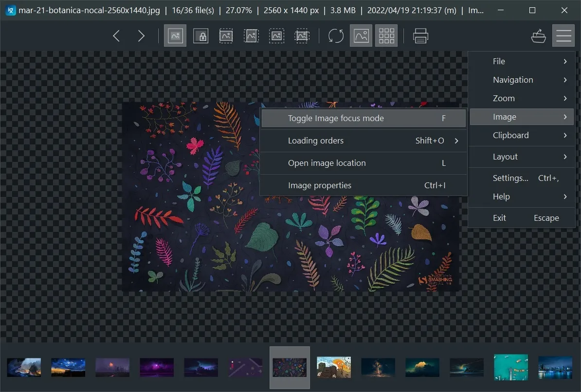The width and height of the screenshot is (581, 392).
Task: Open the teal aerial boats thumbnail
Action: (511, 367)
